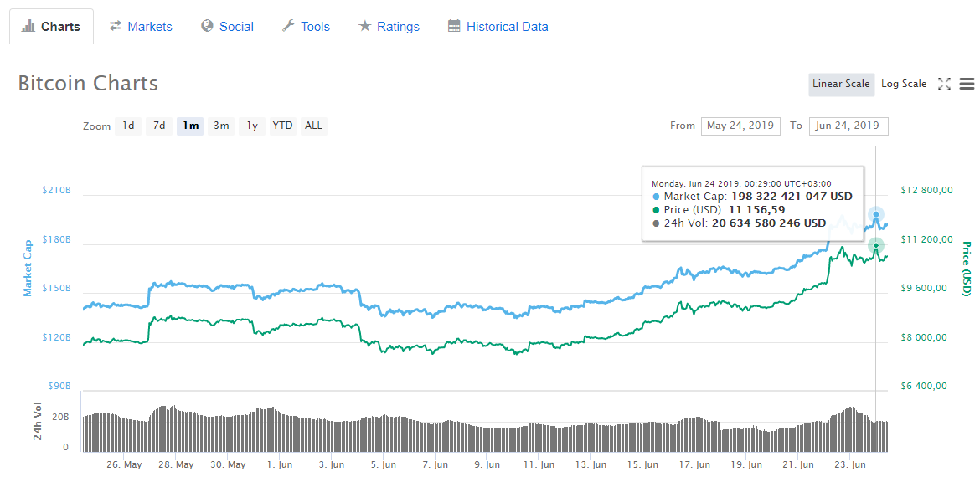This screenshot has width=980, height=482.
Task: Click the 9. Jun date label
Action: (487, 465)
